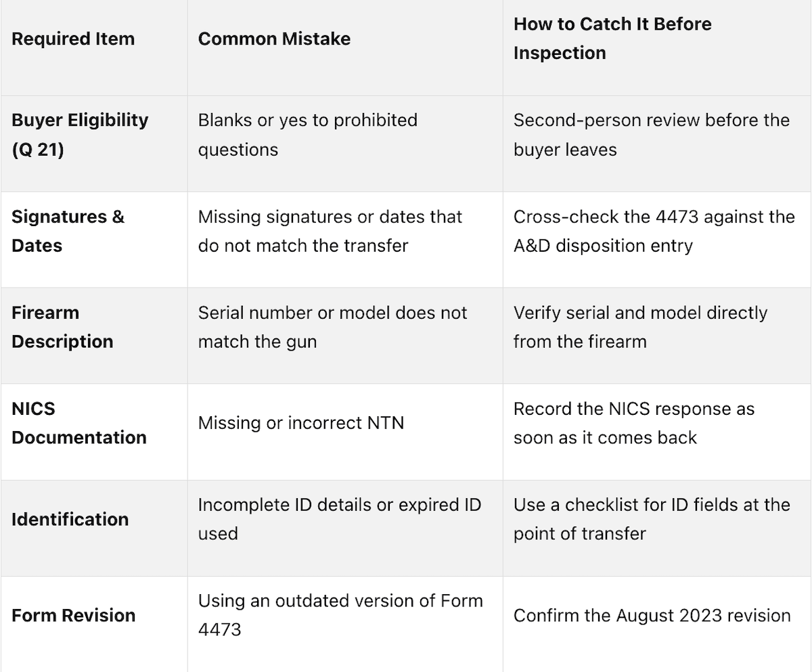Viewport: 812px width, 672px height.
Task: Select the Buyer Eligibility (Q 21) cell
Action: point(80,134)
